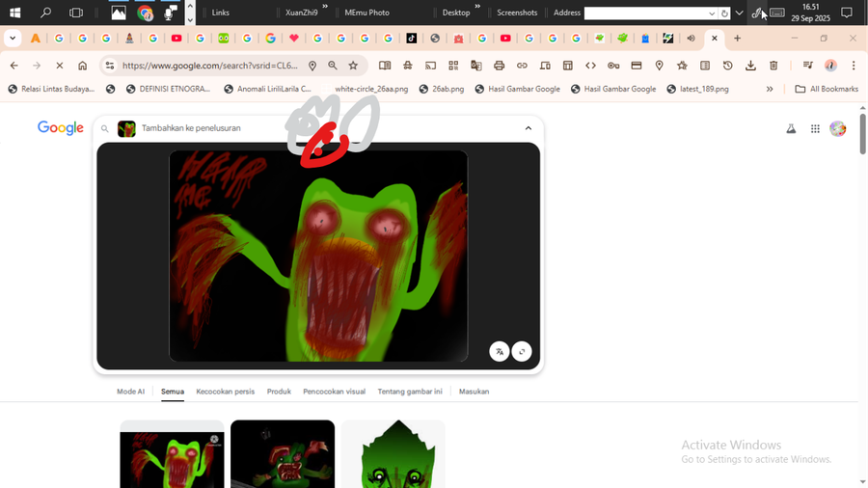The width and height of the screenshot is (868, 488).
Task: Show more bookmarks double chevron
Action: click(770, 89)
